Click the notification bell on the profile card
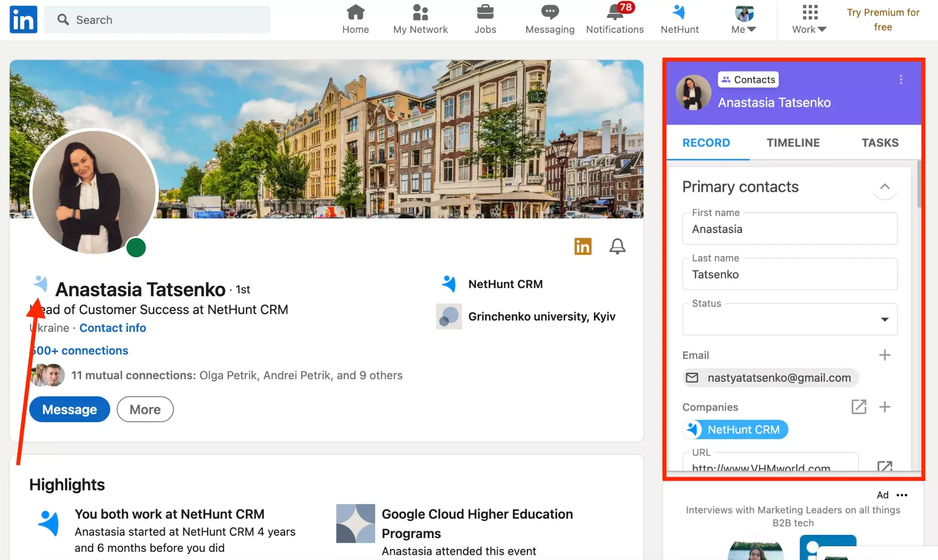Screen dimensions: 938x560 [617, 246]
